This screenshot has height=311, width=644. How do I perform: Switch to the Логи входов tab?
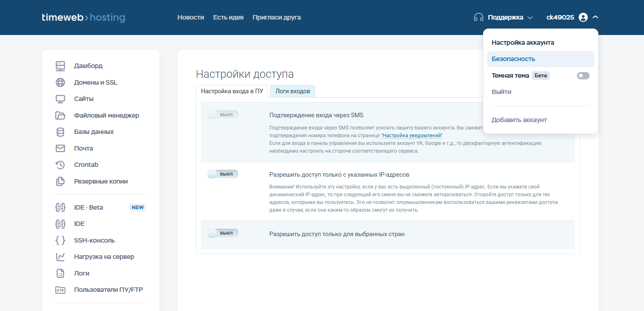click(292, 91)
